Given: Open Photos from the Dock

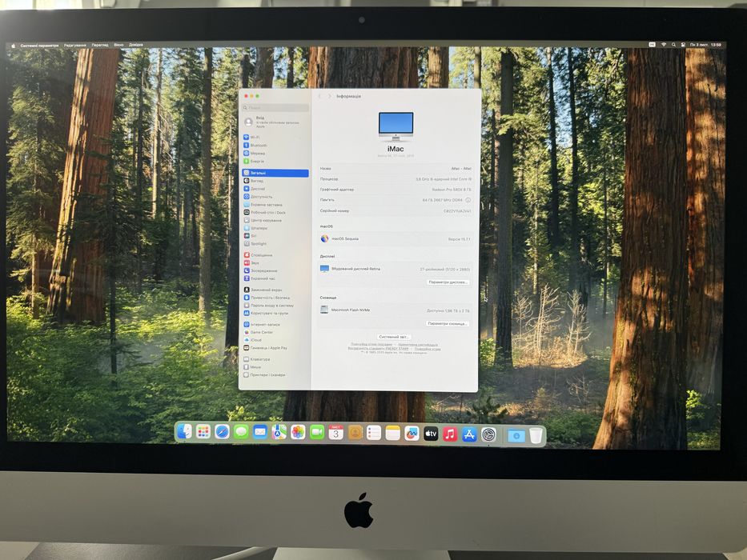Looking at the screenshot, I should [x=298, y=432].
